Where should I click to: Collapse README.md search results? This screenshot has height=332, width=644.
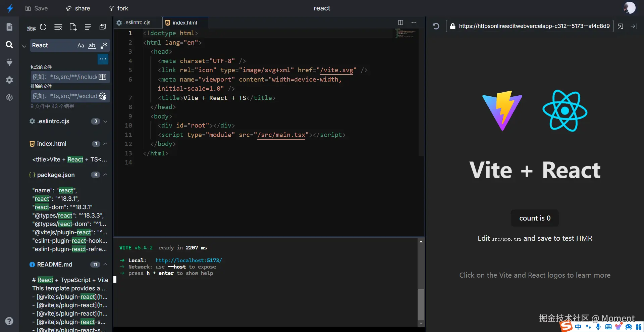[105, 265]
